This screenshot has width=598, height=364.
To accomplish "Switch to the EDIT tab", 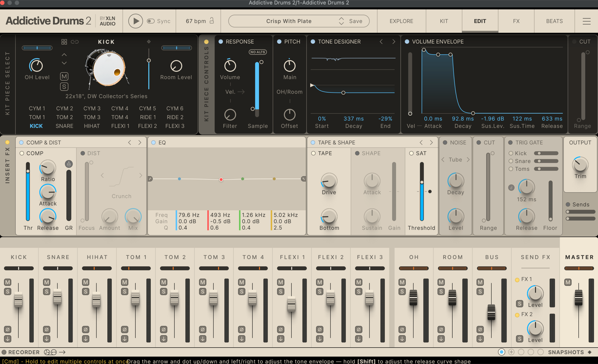I will (480, 21).
